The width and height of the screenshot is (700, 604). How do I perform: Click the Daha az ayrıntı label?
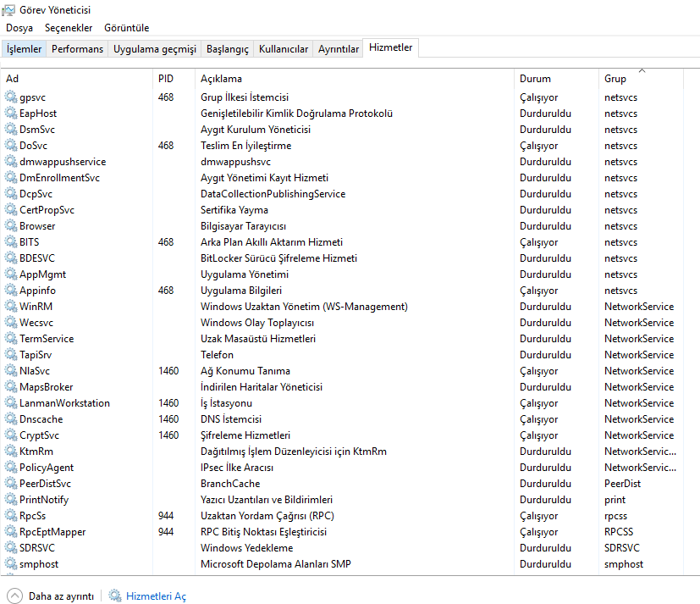61,596
